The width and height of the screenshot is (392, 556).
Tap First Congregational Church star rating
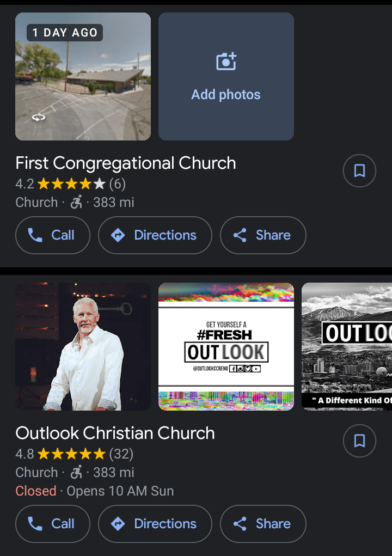click(x=71, y=185)
